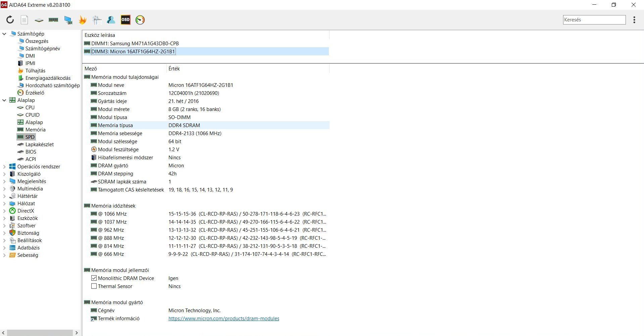
Task: Toggle the Thermal Sensor checkbox
Action: point(94,286)
